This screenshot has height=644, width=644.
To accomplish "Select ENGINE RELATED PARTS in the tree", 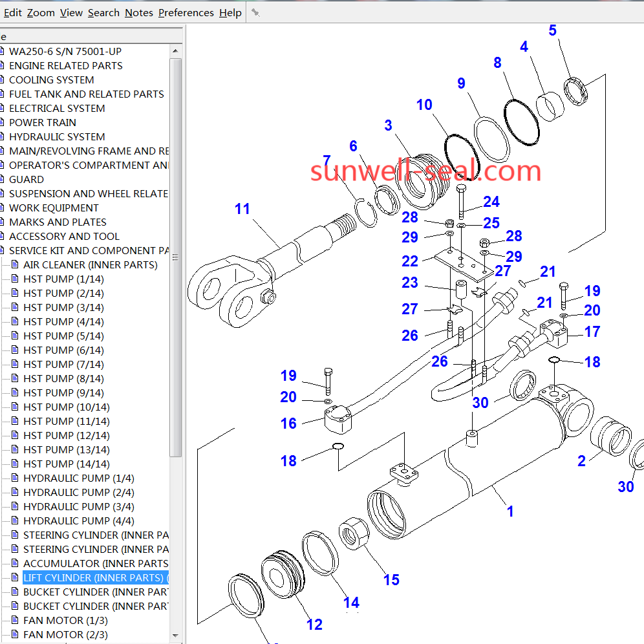I will 65,65.
